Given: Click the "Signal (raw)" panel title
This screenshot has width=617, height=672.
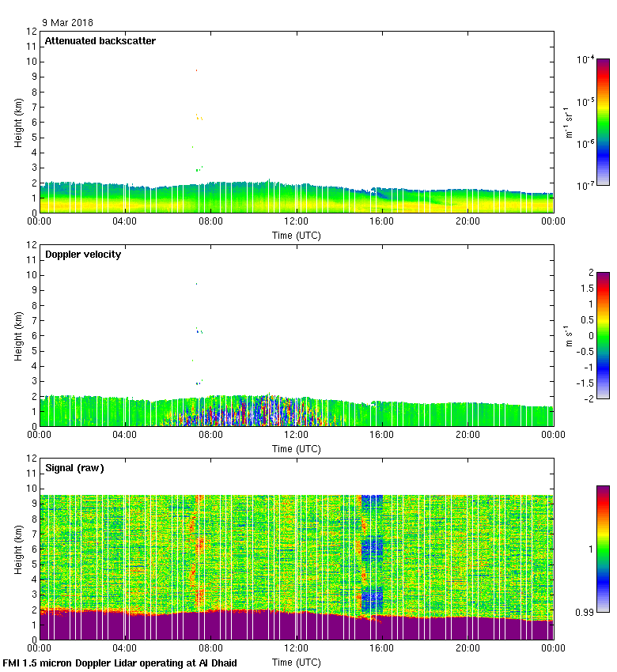Looking at the screenshot, I should (x=74, y=468).
